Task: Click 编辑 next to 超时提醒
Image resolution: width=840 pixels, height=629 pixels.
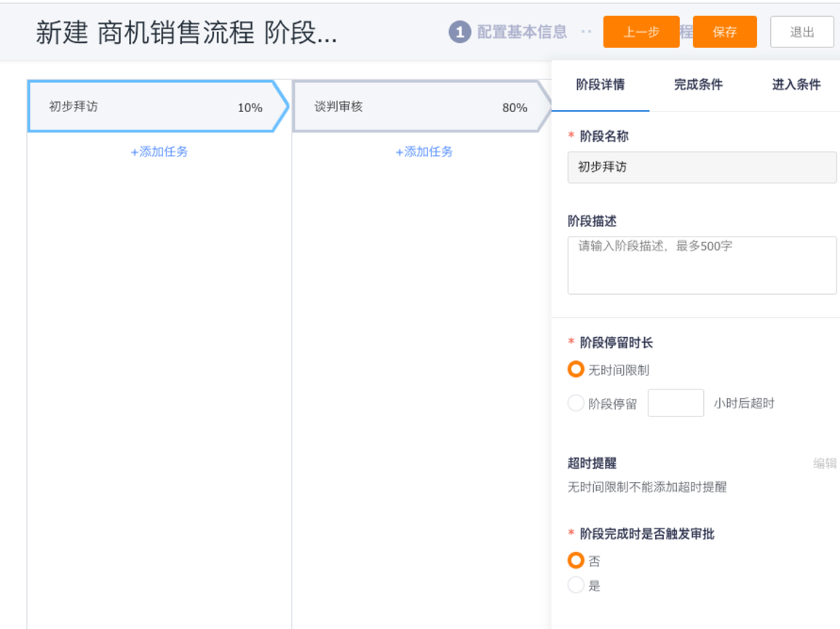Action: pyautogui.click(x=824, y=463)
